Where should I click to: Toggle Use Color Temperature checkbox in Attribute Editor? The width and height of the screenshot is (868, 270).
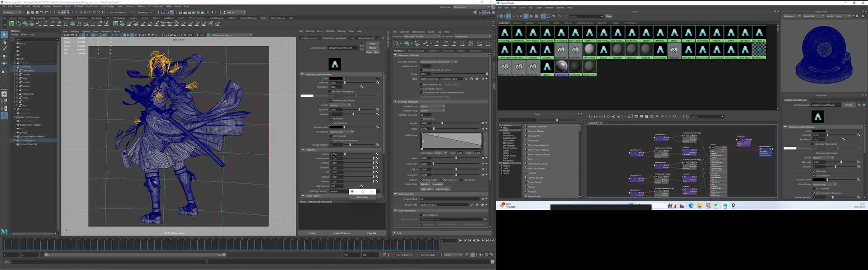click(x=330, y=91)
